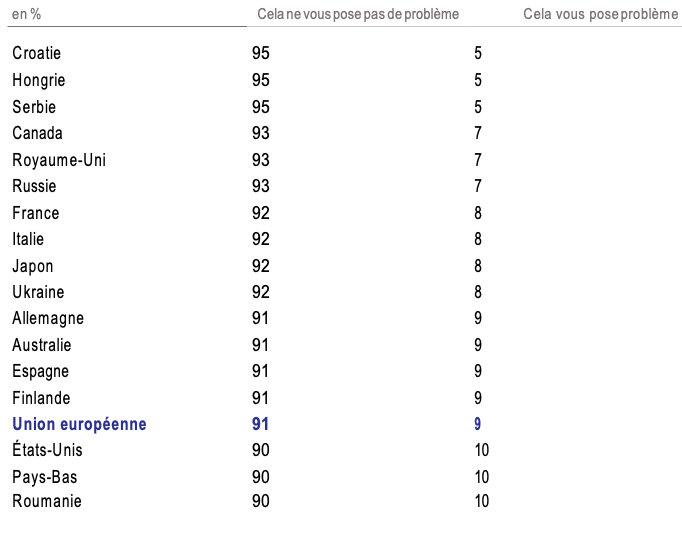Image resolution: width=682 pixels, height=539 pixels.
Task: Click the Canada country name
Action: [37, 133]
